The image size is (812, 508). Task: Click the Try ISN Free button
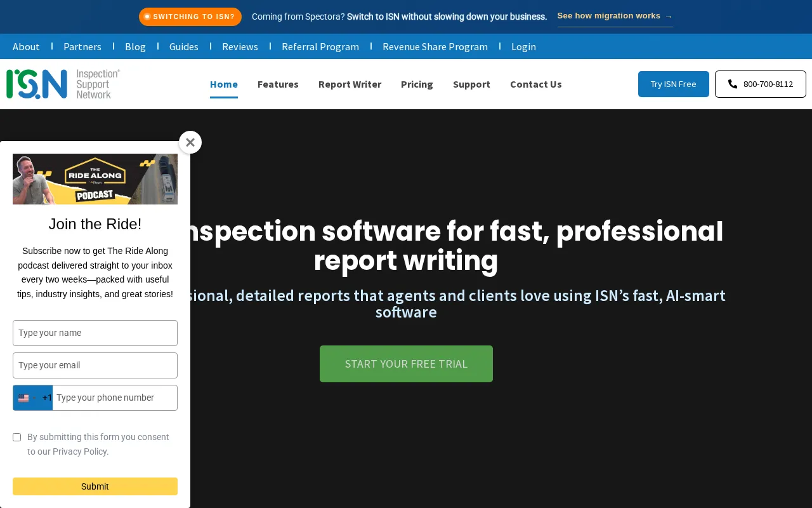674,84
